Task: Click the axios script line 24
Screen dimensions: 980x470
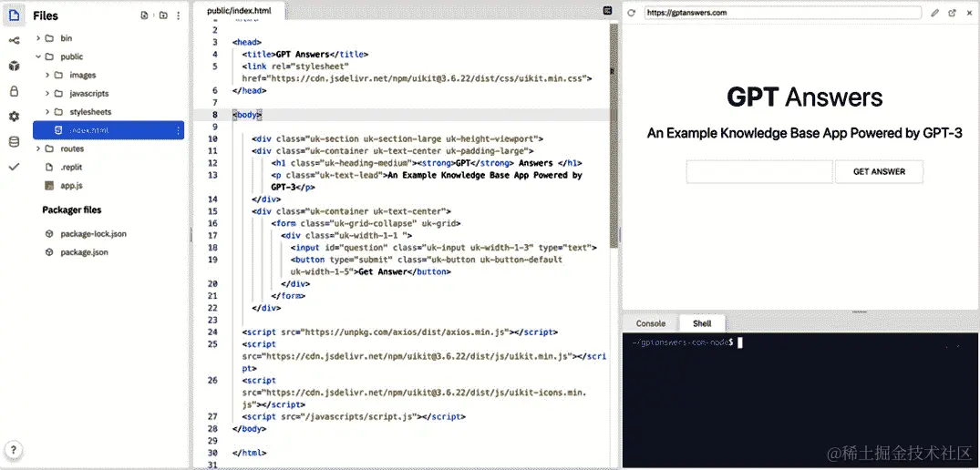Action: [400, 332]
